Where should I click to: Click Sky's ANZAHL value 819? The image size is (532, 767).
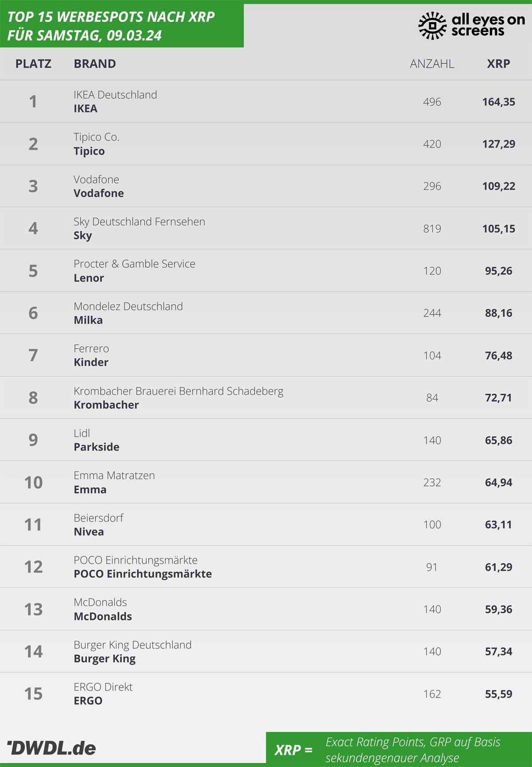click(432, 228)
